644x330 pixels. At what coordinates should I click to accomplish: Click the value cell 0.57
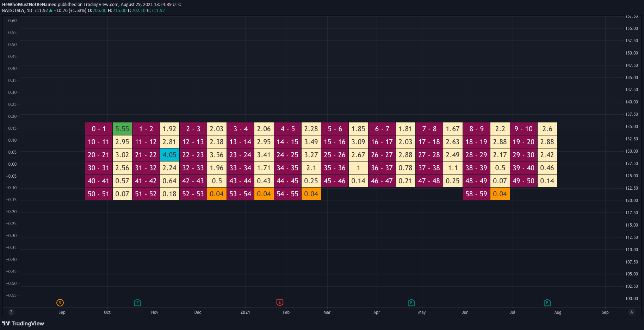(x=122, y=181)
